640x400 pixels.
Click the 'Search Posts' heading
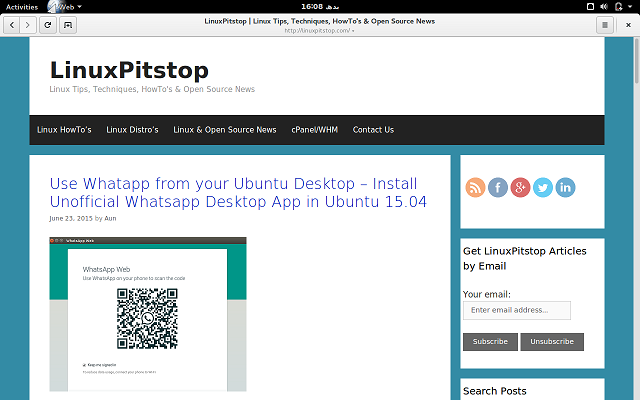(495, 391)
